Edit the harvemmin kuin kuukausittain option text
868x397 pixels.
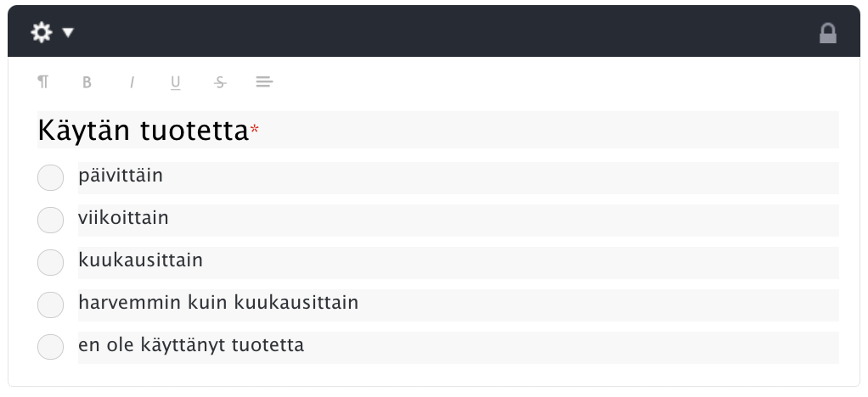pyautogui.click(x=459, y=305)
